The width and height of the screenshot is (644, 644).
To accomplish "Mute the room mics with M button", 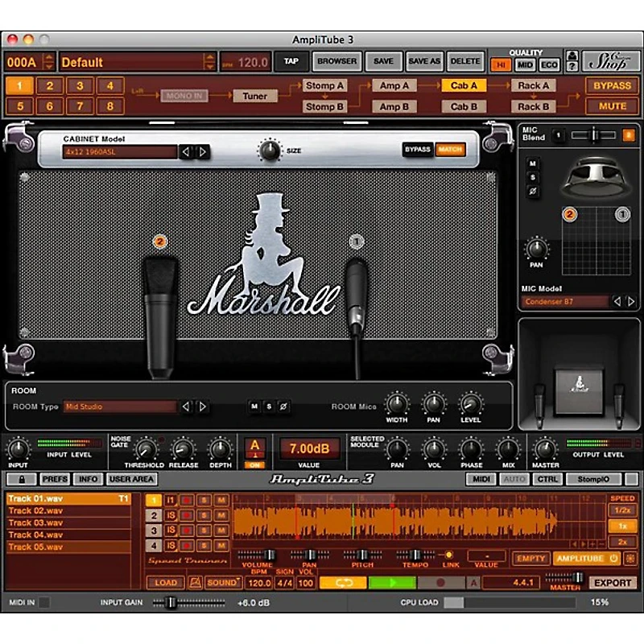I will [254, 407].
